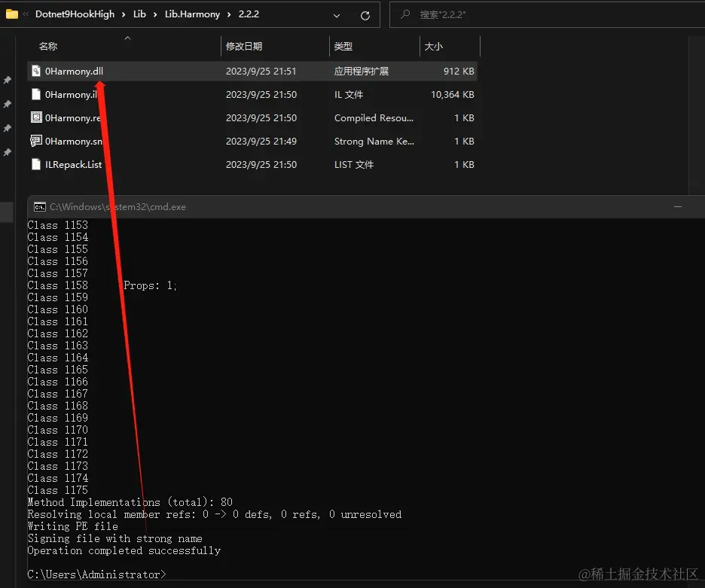This screenshot has width=705, height=588.
Task: Click the fourth pin icon in the navigation pane
Action: 8,152
